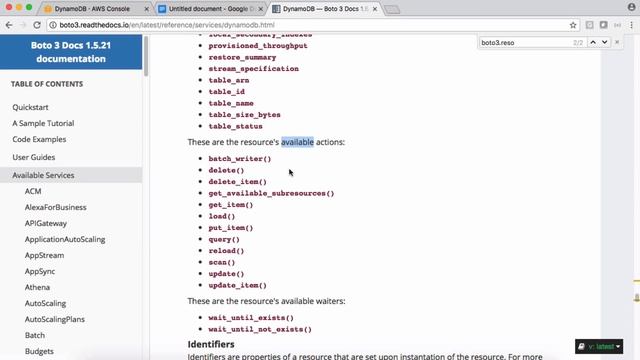This screenshot has height=360, width=640.
Task: Follow the table_name attribute link
Action: 231,103
